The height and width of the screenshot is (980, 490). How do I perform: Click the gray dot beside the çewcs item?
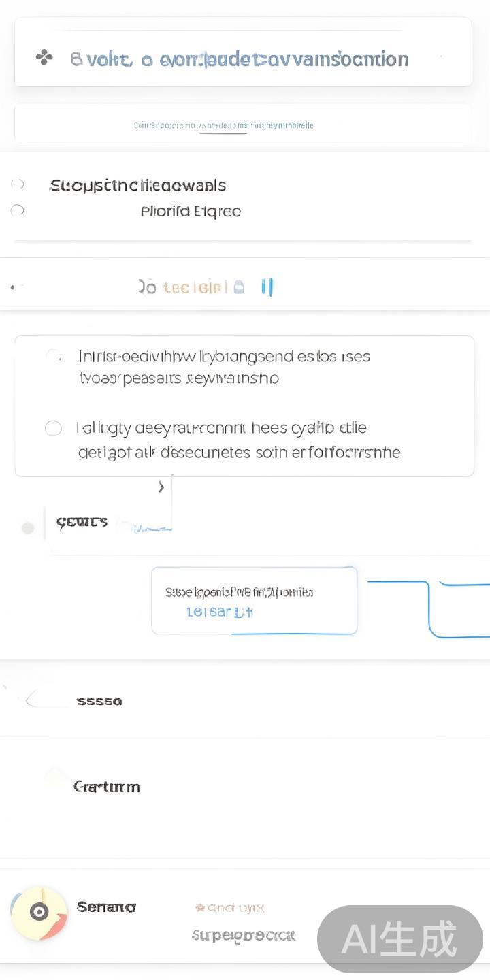click(28, 528)
